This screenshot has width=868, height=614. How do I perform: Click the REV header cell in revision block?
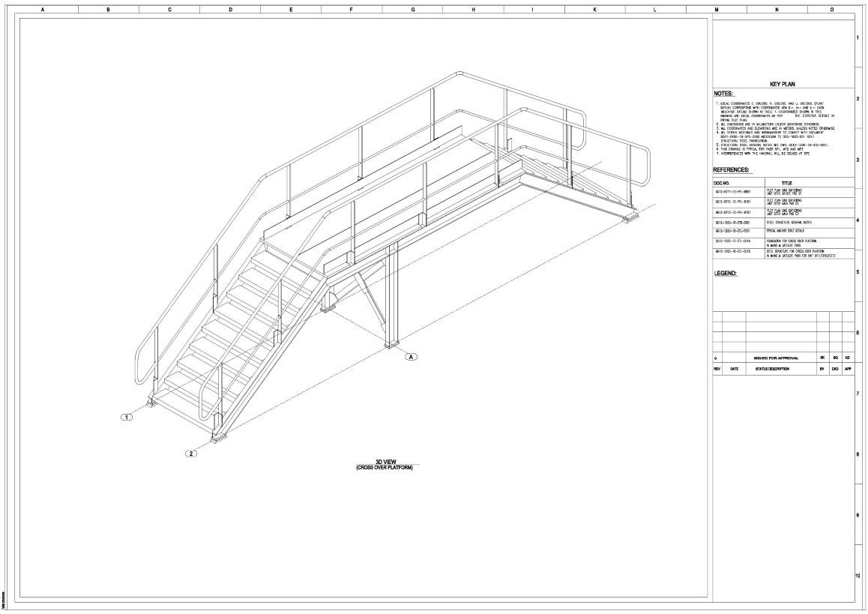click(717, 369)
